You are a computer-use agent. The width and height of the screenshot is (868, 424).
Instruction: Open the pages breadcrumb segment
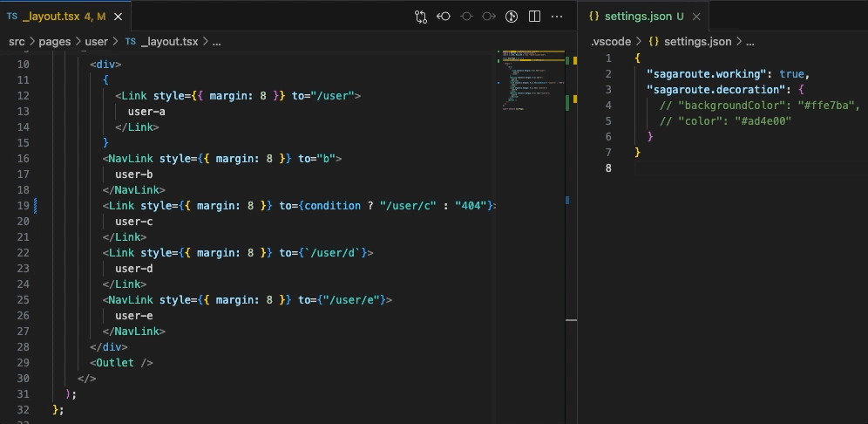click(54, 42)
